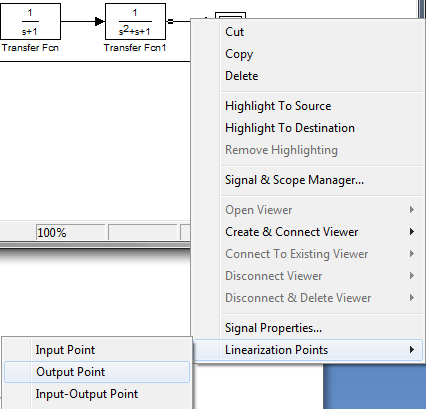426x409 pixels.
Task: Choose Copy in the context menu
Action: [x=239, y=54]
